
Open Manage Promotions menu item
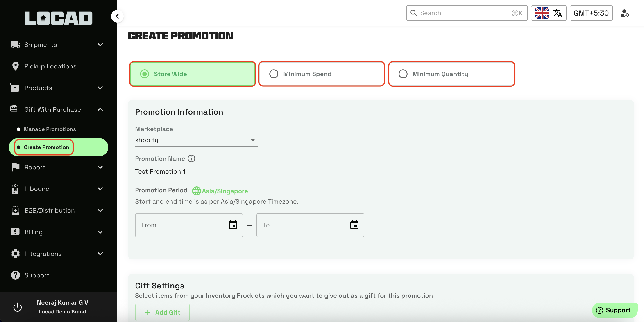tap(50, 129)
